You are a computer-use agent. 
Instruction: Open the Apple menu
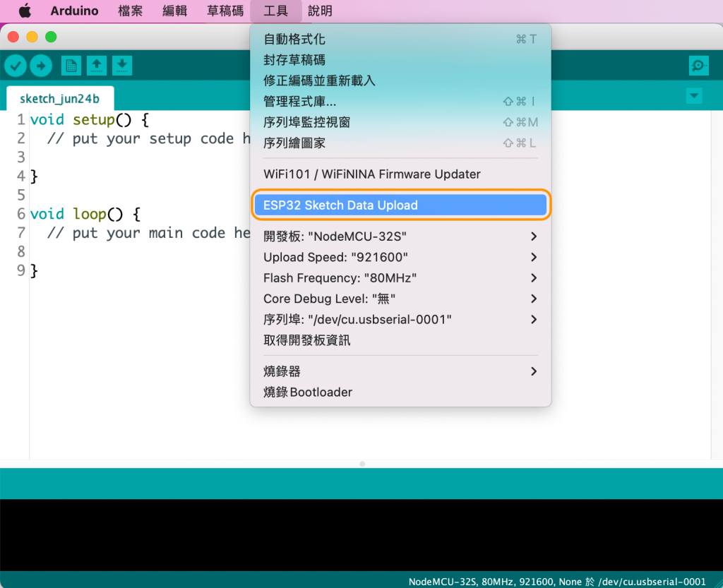coord(25,11)
